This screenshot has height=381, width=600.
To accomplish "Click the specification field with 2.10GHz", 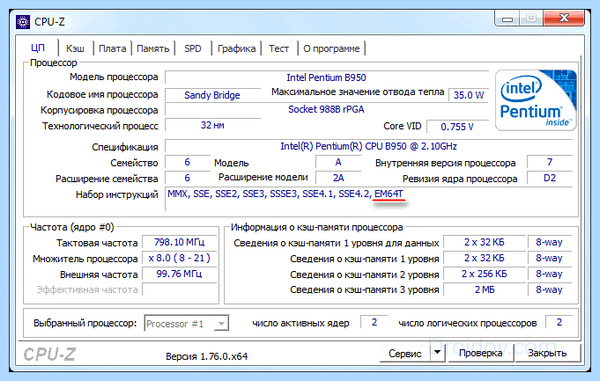I will [368, 147].
